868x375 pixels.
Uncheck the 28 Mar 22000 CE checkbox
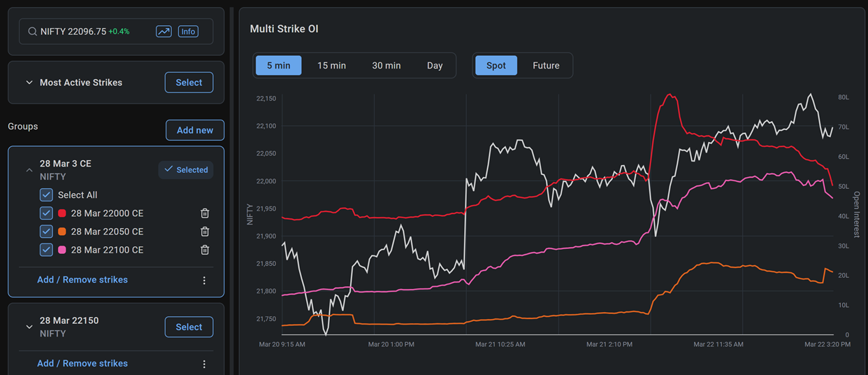click(x=46, y=213)
